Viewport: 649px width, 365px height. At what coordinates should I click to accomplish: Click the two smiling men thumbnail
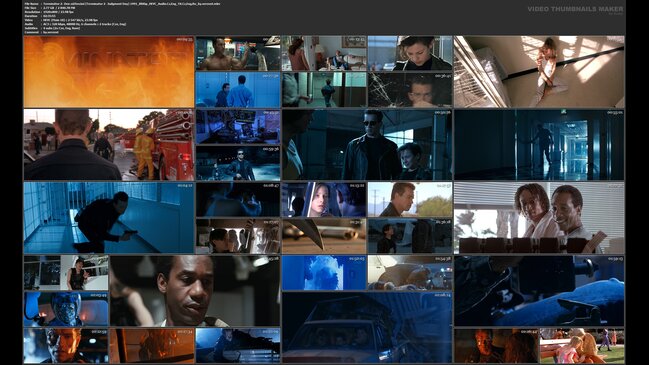click(x=539, y=218)
